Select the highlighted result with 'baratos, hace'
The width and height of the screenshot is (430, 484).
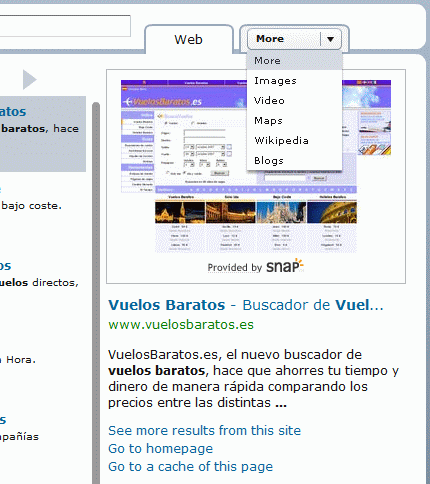[x=43, y=134]
